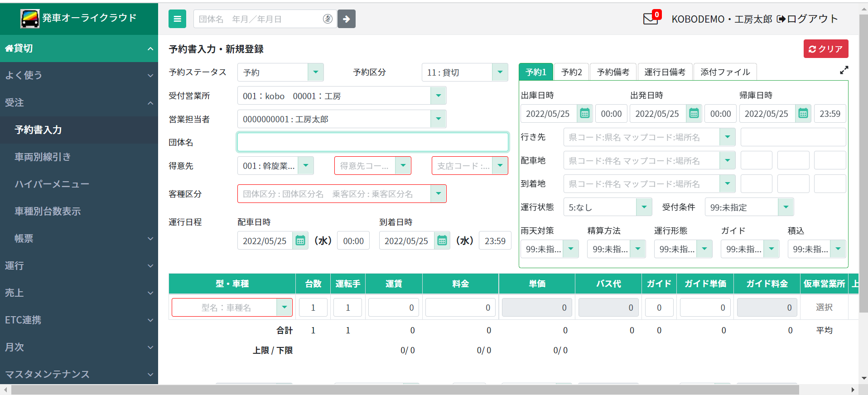Open 客種区分 dropdown
Image resolution: width=868 pixels, height=395 pixels.
point(438,194)
